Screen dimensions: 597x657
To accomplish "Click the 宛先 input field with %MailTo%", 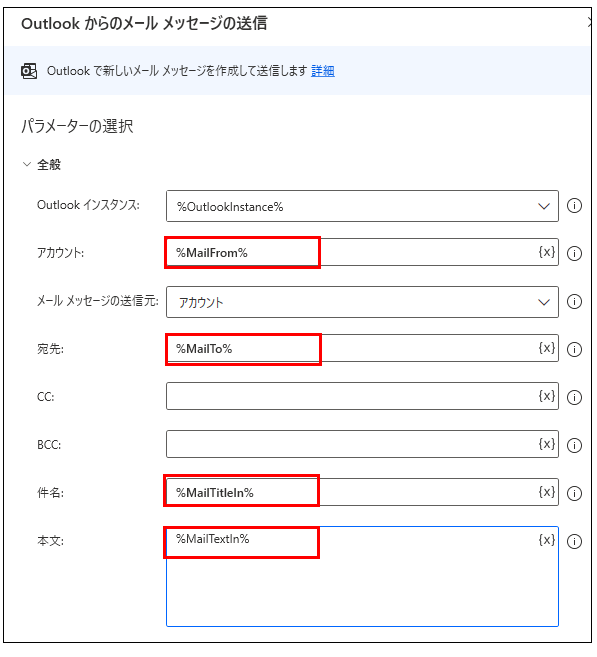I will click(362, 348).
